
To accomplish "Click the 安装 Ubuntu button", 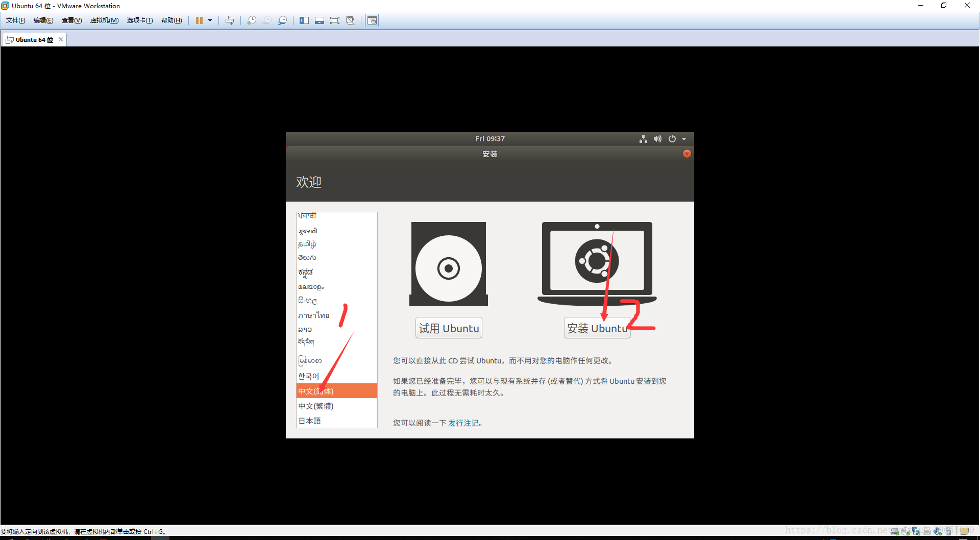I will click(597, 328).
